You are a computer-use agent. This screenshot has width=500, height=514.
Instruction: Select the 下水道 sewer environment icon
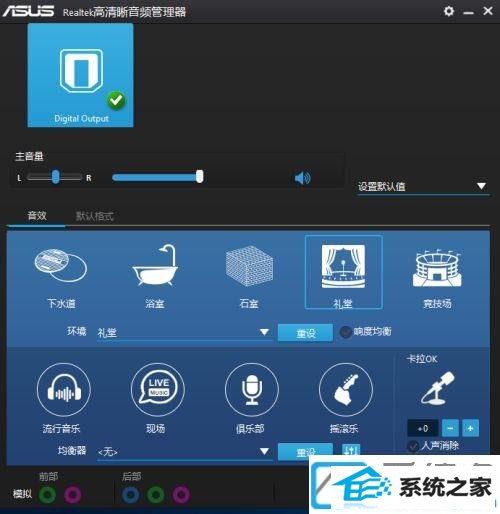click(x=61, y=266)
